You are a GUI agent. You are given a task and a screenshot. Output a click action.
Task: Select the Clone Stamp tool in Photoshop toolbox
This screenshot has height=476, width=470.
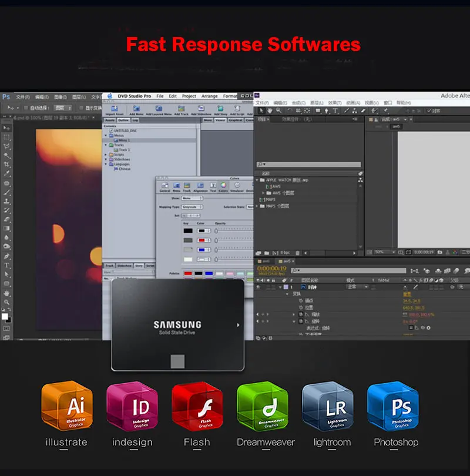click(x=6, y=201)
